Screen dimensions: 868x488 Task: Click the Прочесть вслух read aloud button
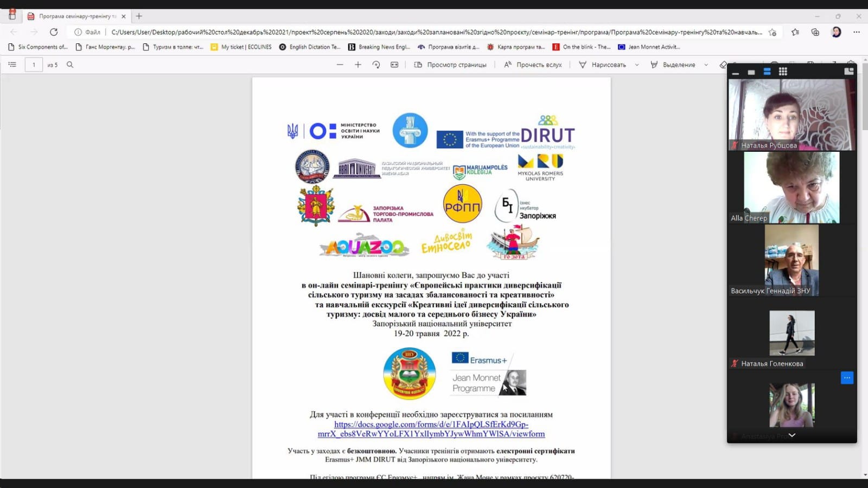[x=533, y=65]
